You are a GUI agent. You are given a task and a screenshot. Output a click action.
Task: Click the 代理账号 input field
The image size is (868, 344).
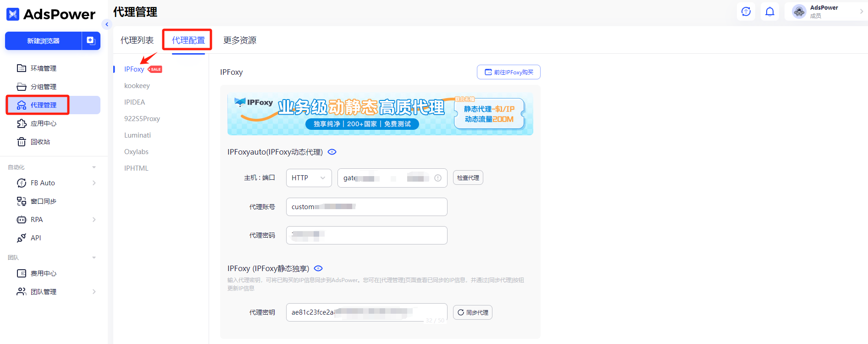(x=366, y=207)
